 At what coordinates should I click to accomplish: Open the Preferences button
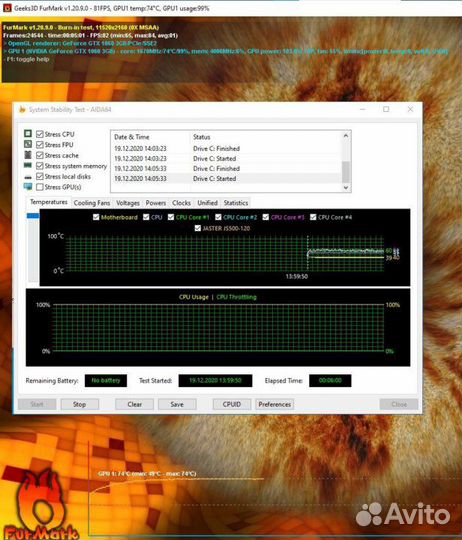coord(274,404)
